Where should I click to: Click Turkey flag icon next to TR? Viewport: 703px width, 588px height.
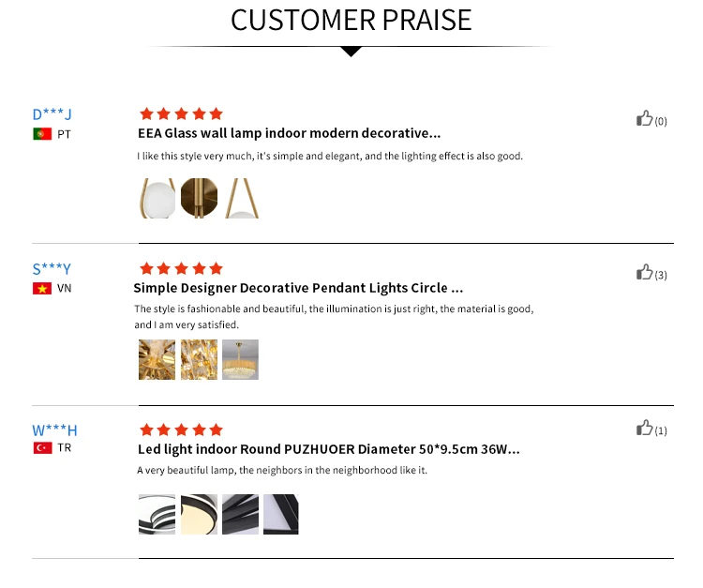(x=42, y=448)
